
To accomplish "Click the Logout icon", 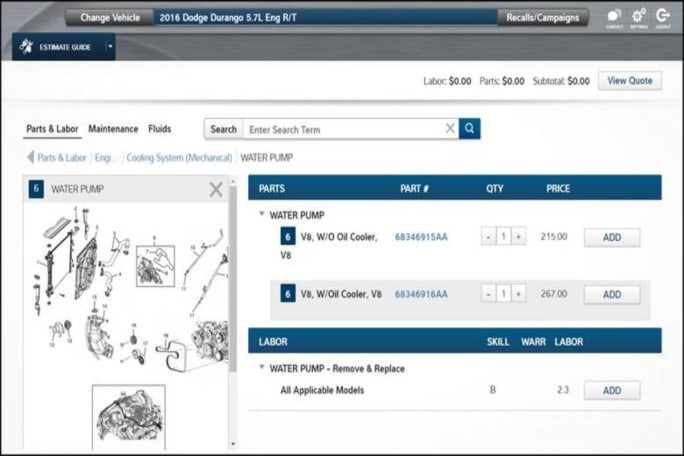I will coord(662,16).
